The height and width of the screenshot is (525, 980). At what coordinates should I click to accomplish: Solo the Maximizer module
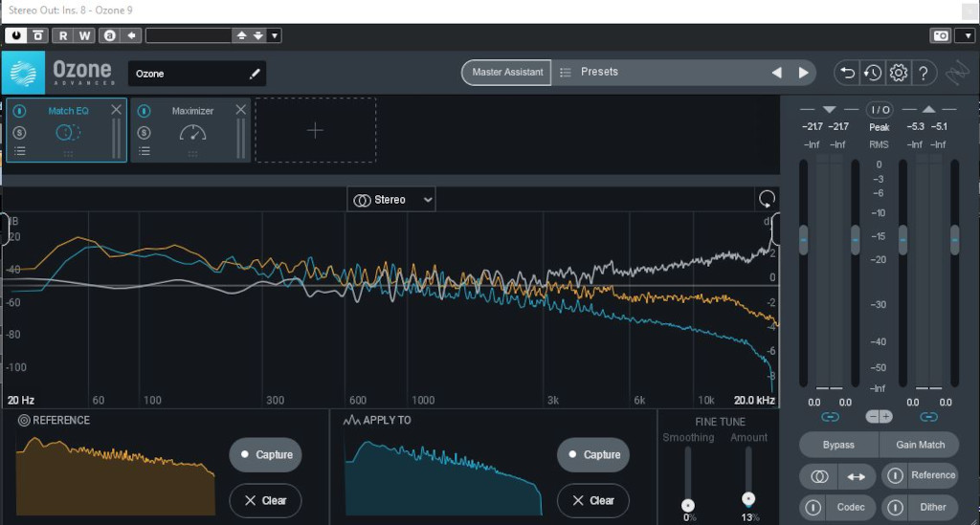click(x=144, y=132)
